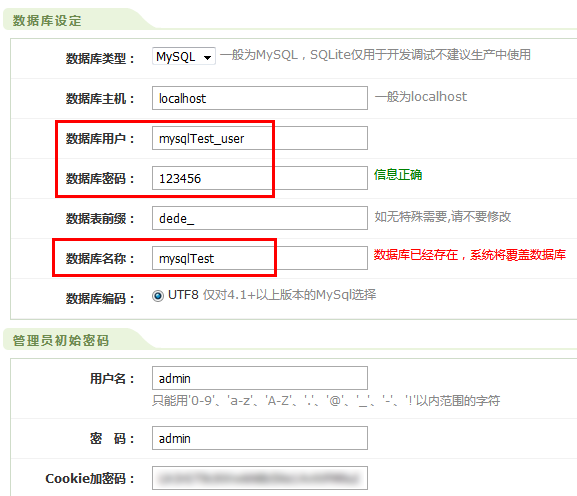Click the green 信息正确 status message

tap(398, 174)
